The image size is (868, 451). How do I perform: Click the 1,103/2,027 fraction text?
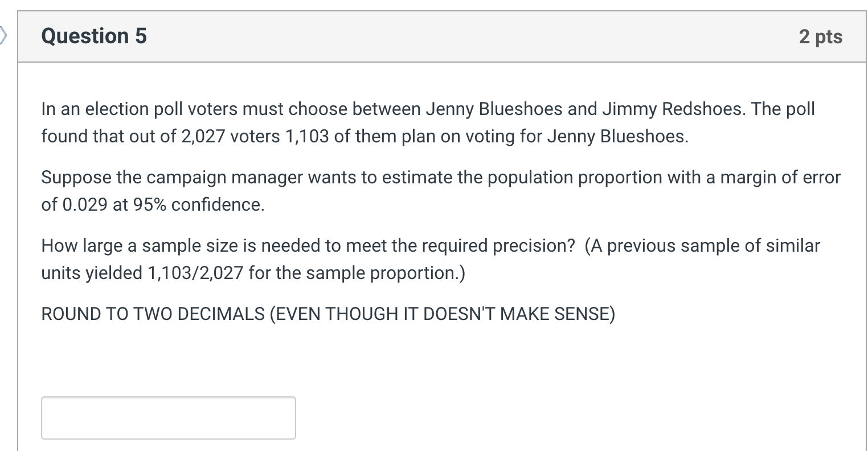point(196,273)
